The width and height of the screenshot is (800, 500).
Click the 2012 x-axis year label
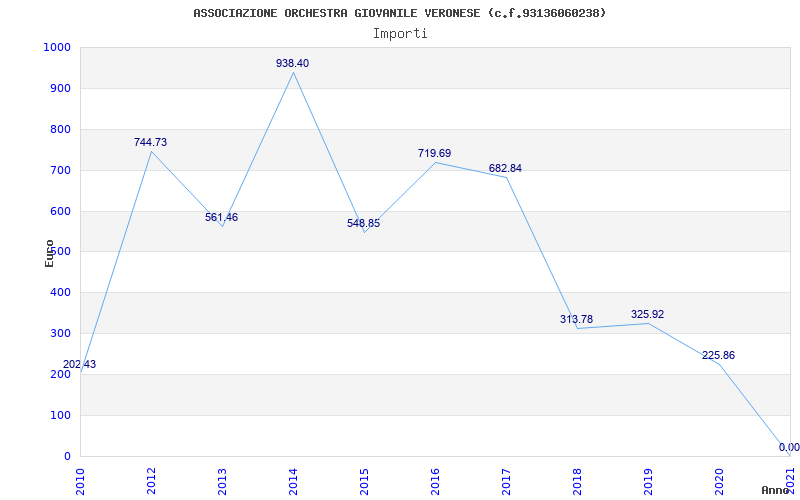click(x=151, y=482)
